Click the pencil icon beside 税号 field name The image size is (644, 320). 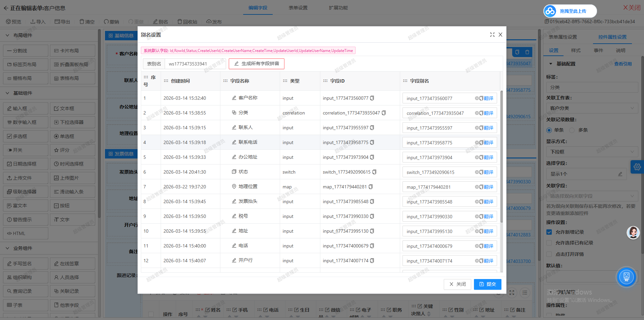pos(234,216)
